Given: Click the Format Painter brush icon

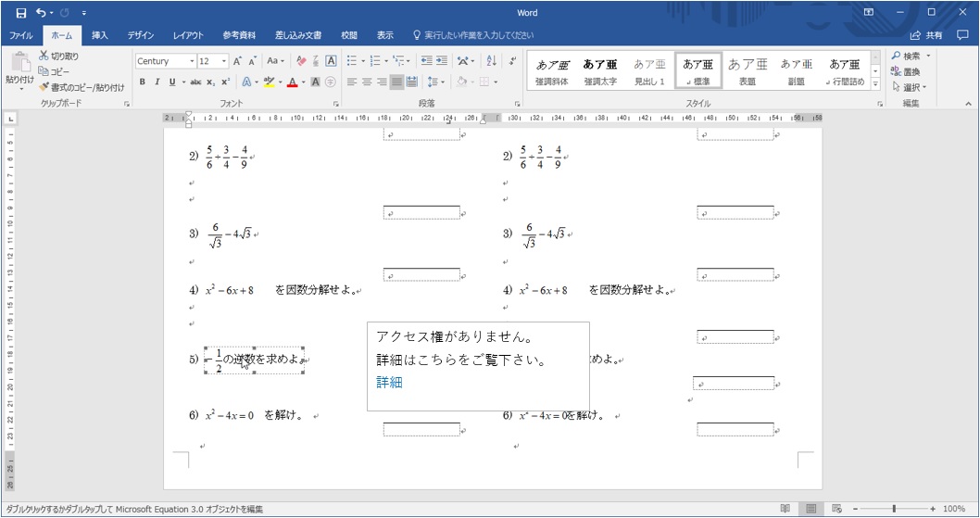Looking at the screenshot, I should 44,87.
